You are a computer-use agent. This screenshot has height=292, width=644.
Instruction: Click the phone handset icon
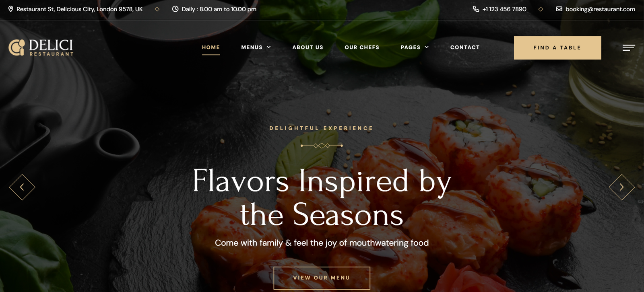476,9
